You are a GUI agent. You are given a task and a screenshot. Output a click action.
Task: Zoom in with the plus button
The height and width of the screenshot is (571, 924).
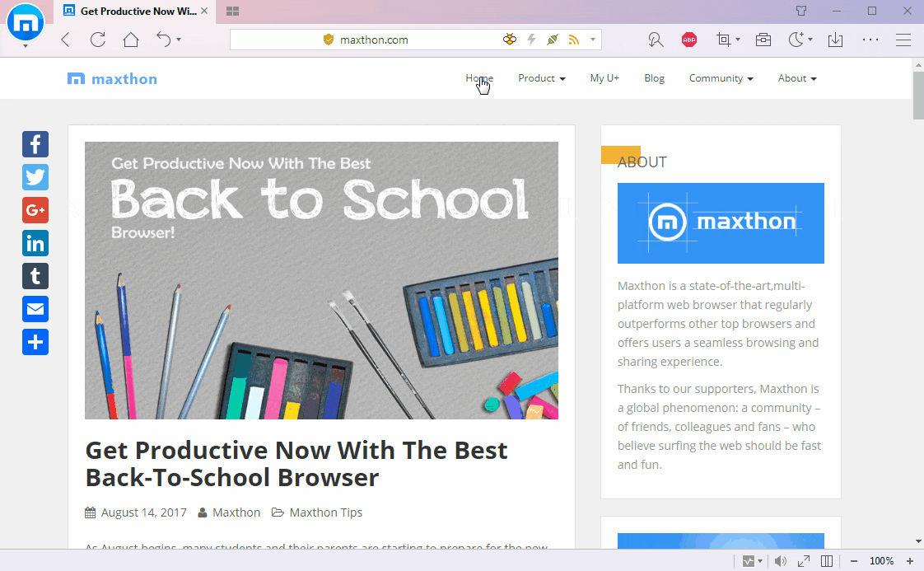click(909, 561)
